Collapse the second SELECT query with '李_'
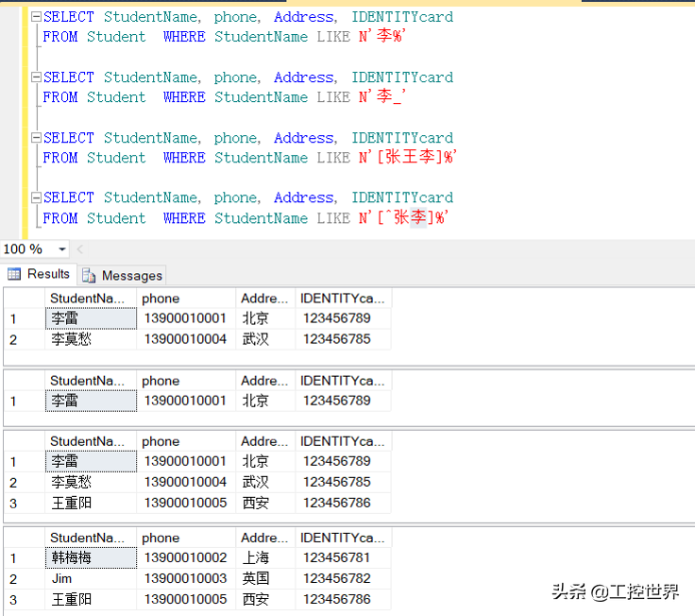The width and height of the screenshot is (695, 616). 36,77
